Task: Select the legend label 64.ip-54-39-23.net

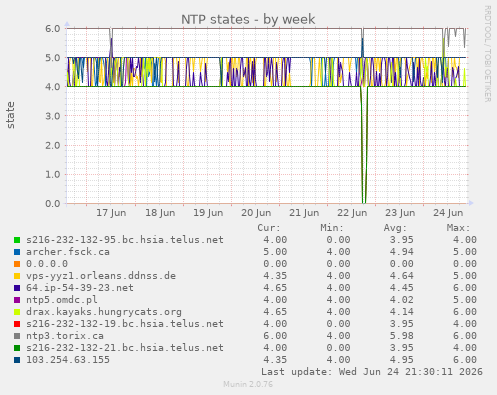Action: pos(80,288)
